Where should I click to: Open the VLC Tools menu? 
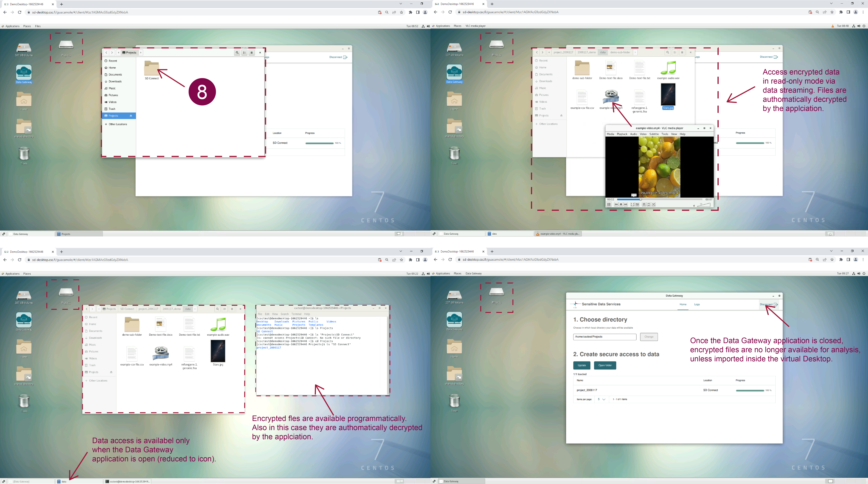[x=665, y=134]
